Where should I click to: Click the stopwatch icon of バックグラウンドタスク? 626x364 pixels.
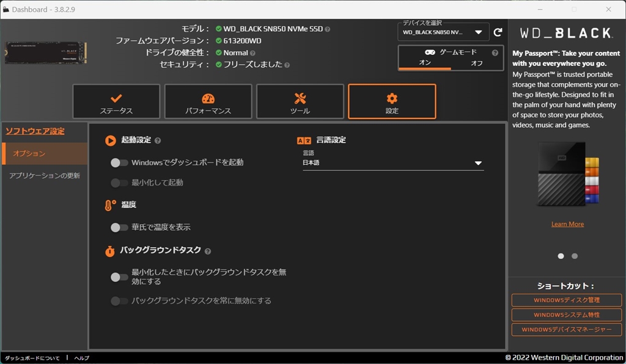[x=110, y=251]
